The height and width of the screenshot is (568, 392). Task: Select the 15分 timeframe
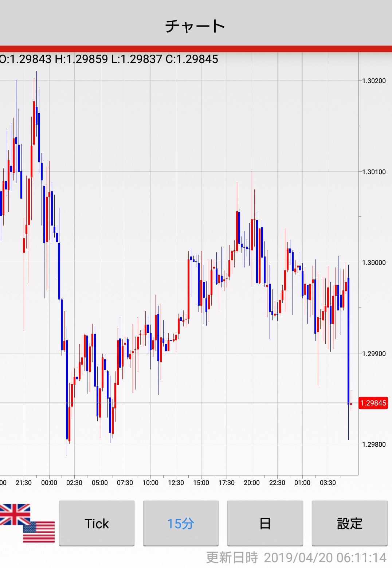[x=181, y=523]
